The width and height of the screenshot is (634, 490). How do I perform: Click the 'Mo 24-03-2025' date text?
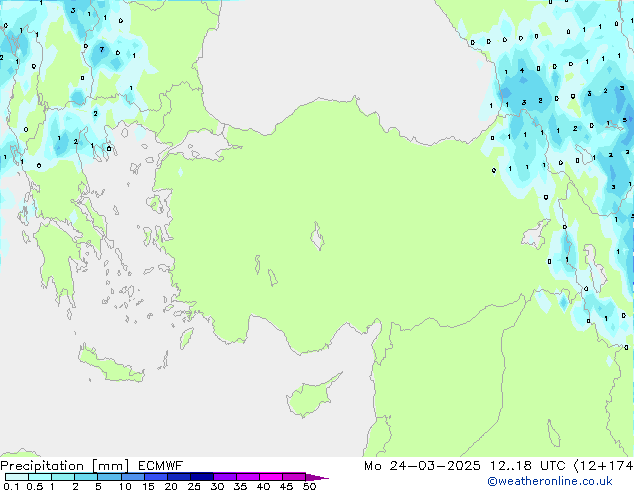tap(422, 466)
